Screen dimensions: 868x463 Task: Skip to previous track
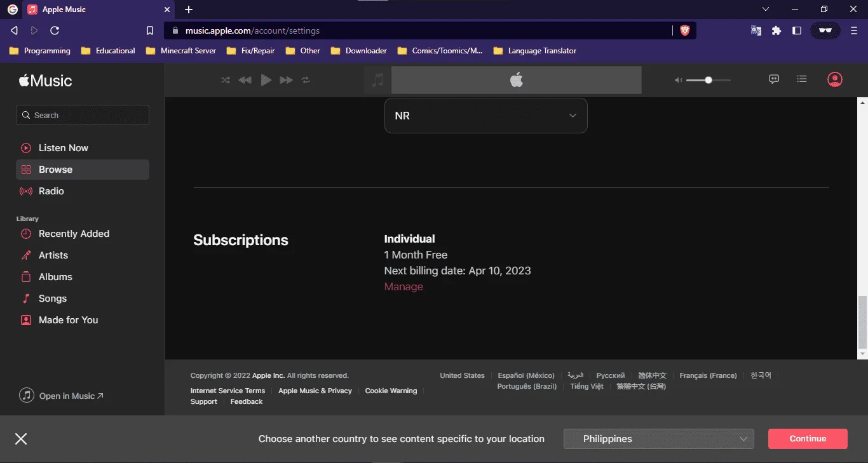245,80
